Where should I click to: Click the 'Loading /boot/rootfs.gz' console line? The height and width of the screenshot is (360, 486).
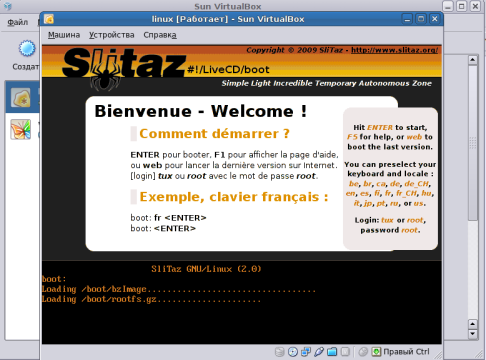[x=151, y=299]
